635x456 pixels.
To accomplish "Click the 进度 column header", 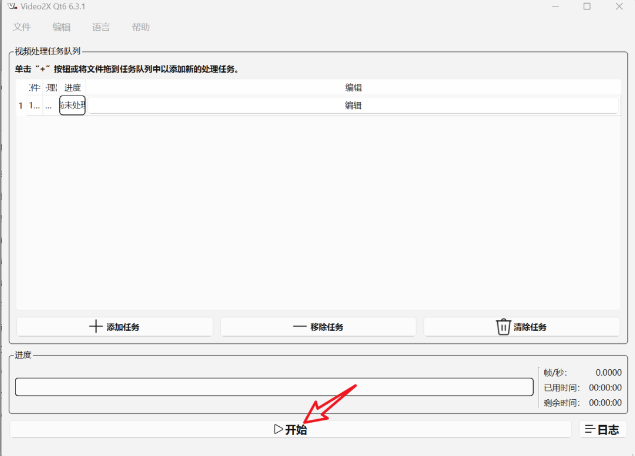I will 72,88.
